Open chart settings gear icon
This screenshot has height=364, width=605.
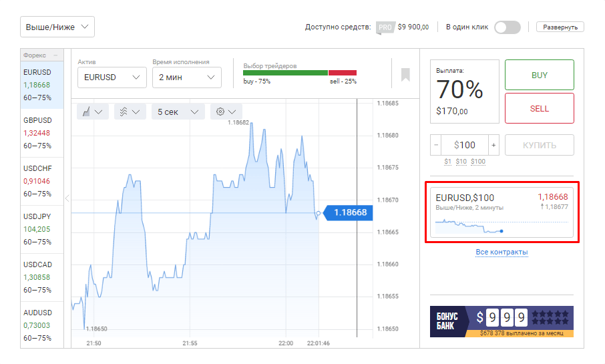226,112
